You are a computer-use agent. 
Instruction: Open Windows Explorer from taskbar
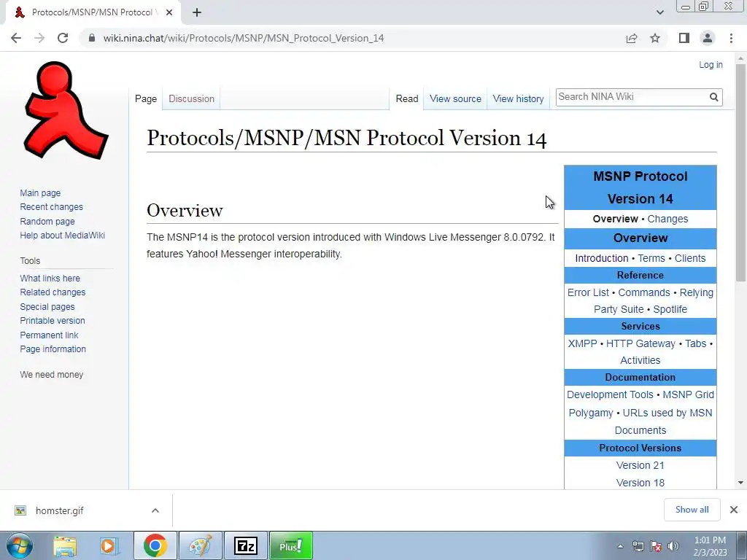click(65, 545)
